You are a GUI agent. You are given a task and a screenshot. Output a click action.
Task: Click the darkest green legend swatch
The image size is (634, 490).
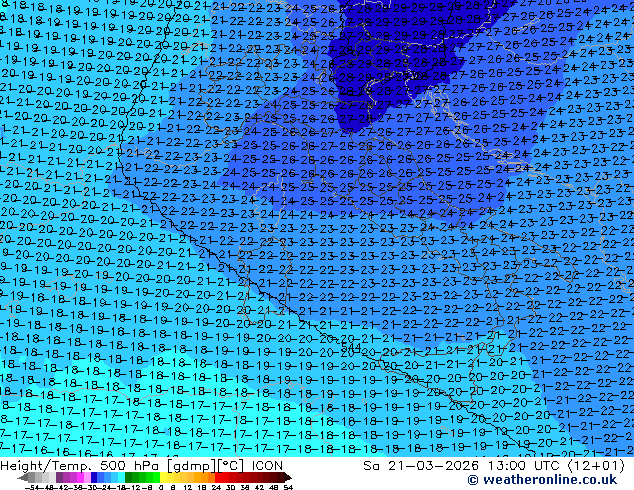point(129,478)
